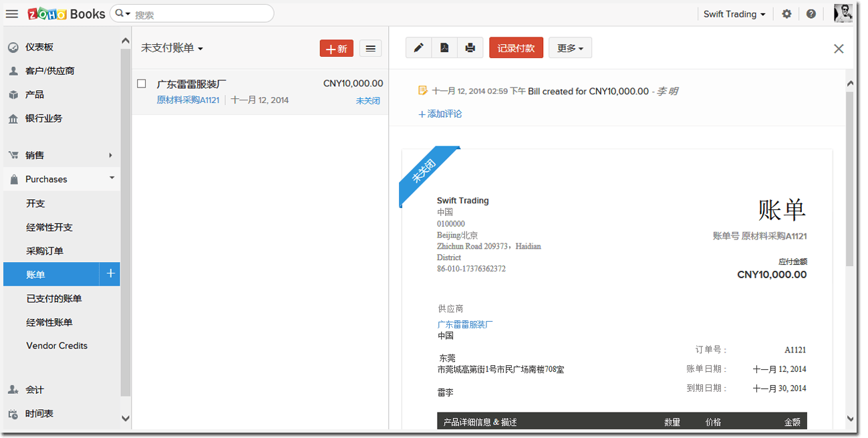The width and height of the screenshot is (868, 438).
Task: Open the 更多 more dropdown
Action: [570, 48]
